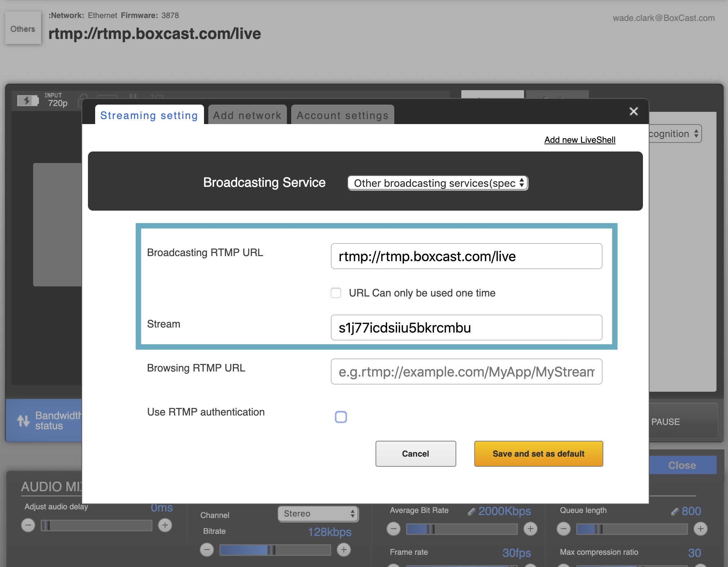Edit Queue length pencil icon
728x567 pixels.
674,511
